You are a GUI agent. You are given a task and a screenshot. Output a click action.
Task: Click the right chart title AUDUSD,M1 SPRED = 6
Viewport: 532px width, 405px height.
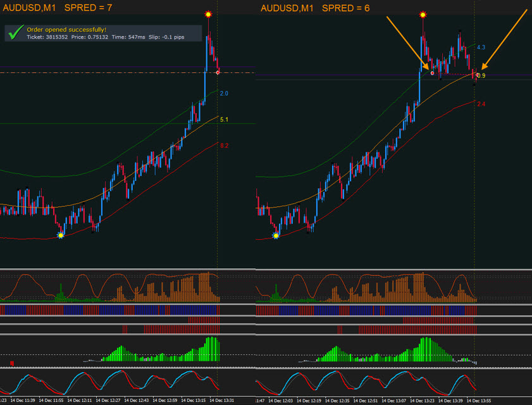315,8
